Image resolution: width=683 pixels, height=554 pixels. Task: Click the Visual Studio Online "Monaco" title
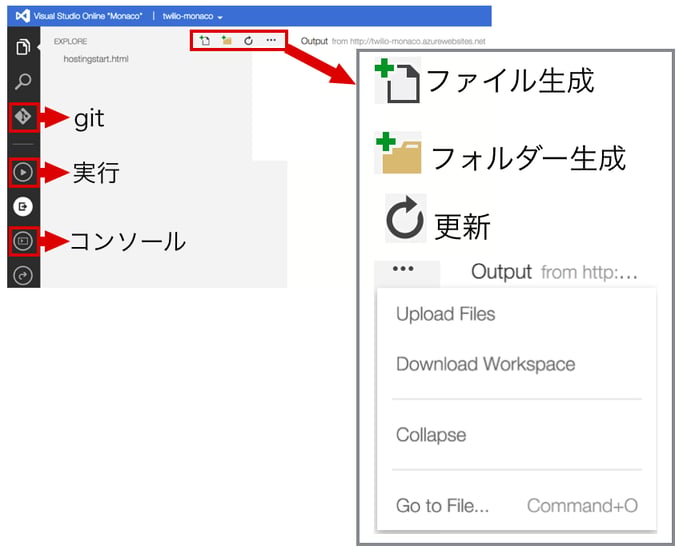(88, 16)
